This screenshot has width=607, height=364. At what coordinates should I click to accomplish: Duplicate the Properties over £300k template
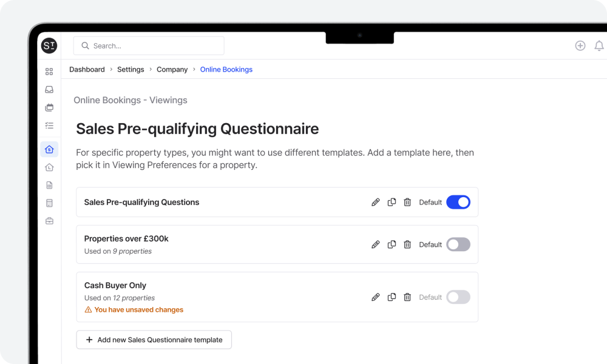click(x=392, y=244)
